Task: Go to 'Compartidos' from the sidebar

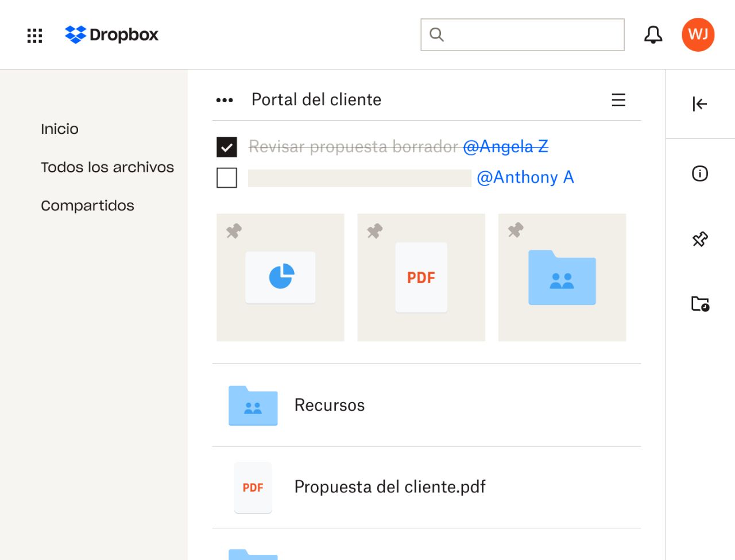Action: coord(87,205)
